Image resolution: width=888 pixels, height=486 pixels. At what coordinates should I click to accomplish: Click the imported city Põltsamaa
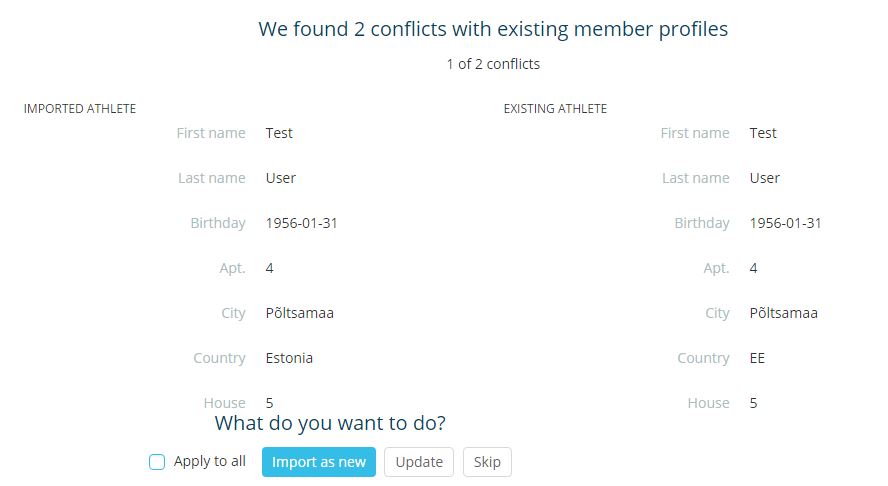pyautogui.click(x=300, y=313)
